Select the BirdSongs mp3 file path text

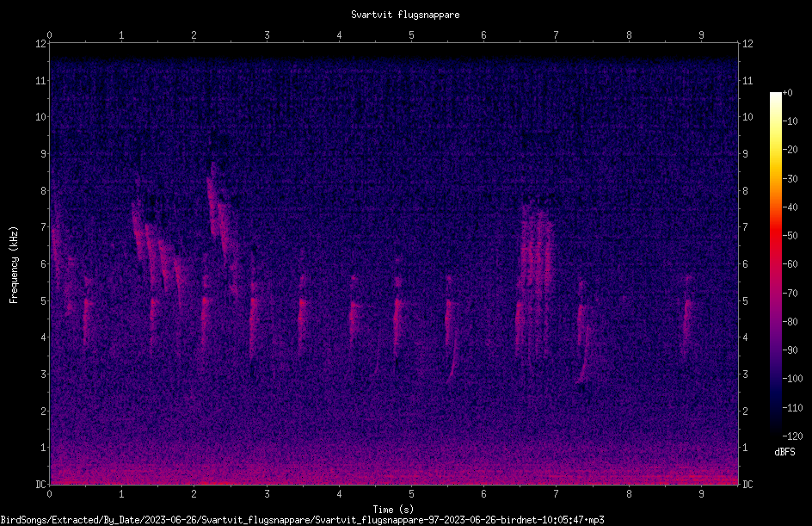(x=302, y=520)
